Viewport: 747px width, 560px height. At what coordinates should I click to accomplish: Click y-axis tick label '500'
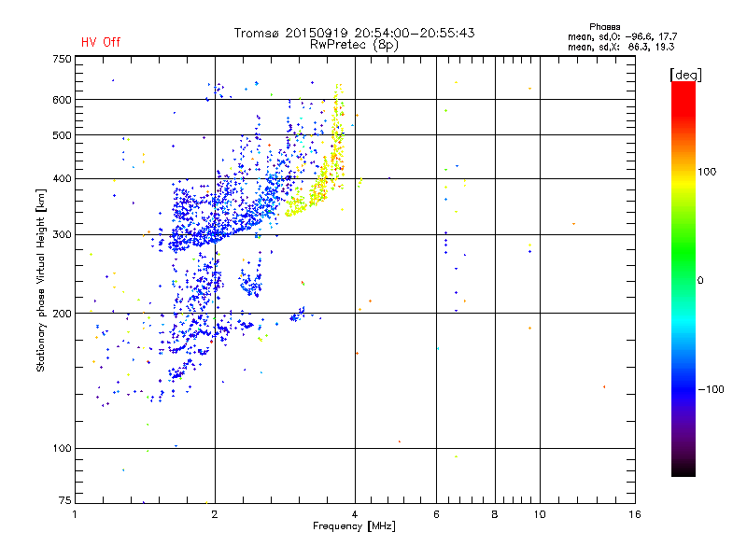click(x=62, y=135)
